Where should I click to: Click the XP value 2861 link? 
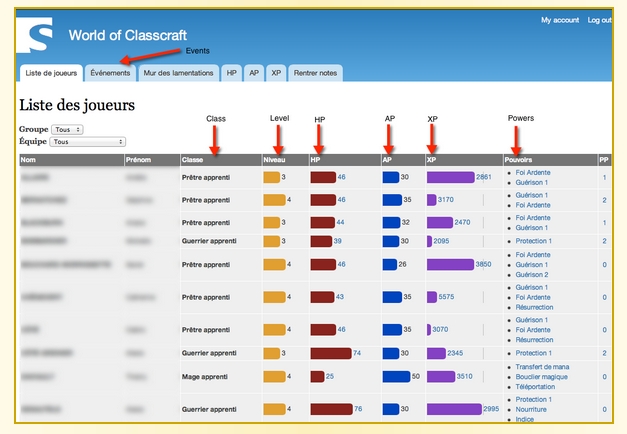coord(484,177)
